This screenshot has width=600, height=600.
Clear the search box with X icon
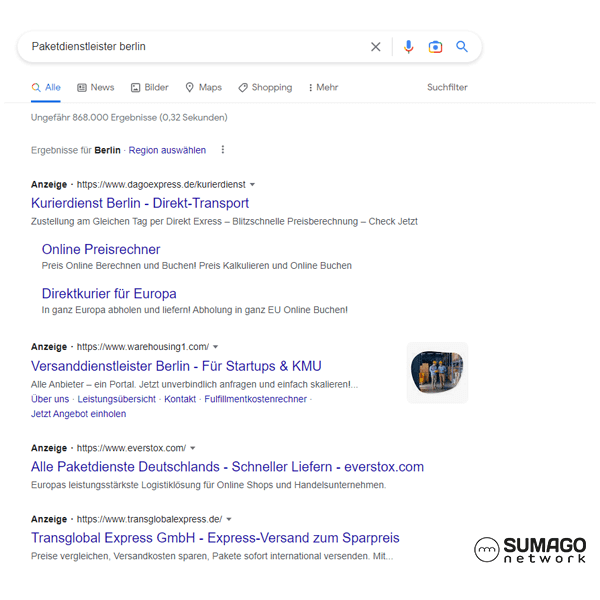coord(375,47)
